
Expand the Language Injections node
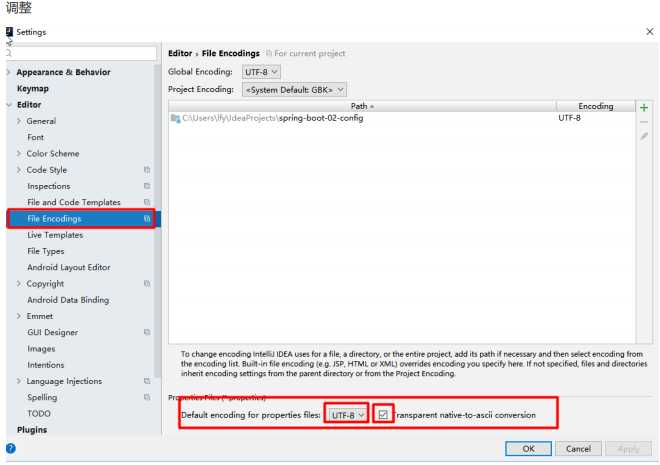pyautogui.click(x=19, y=381)
